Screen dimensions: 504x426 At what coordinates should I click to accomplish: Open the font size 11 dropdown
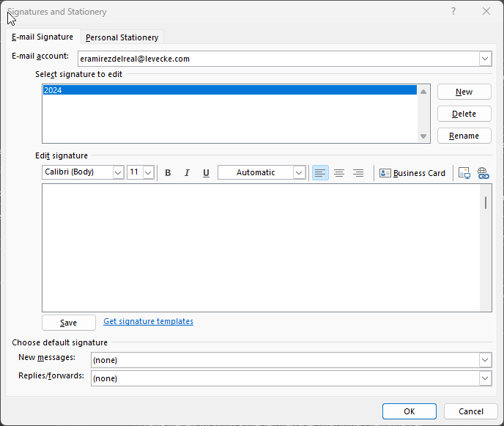point(148,172)
